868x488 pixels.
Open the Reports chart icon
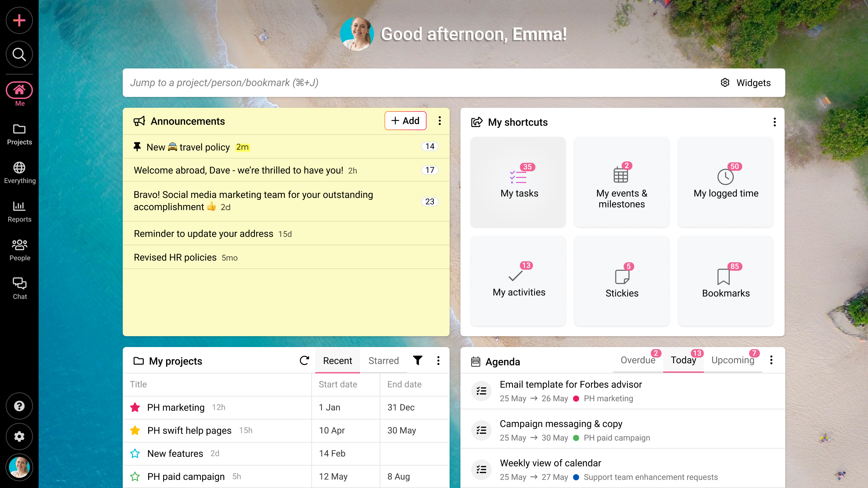tap(19, 211)
